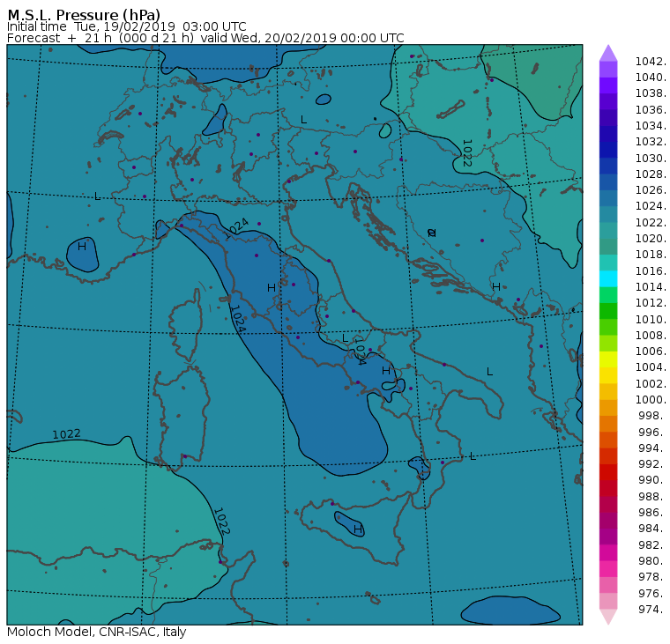Click the "1008." legend value

tap(651, 336)
